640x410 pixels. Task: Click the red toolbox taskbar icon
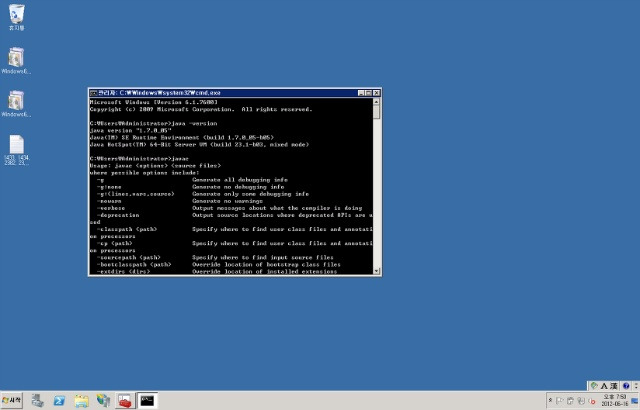tap(125, 401)
